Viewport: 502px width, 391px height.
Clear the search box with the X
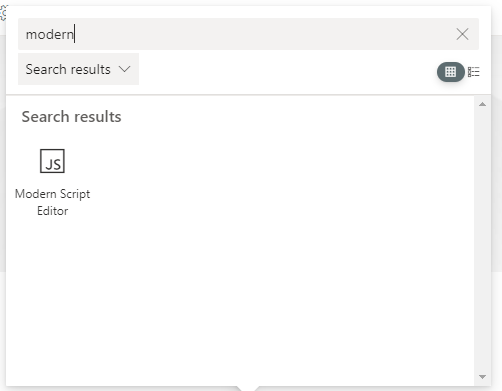(462, 34)
